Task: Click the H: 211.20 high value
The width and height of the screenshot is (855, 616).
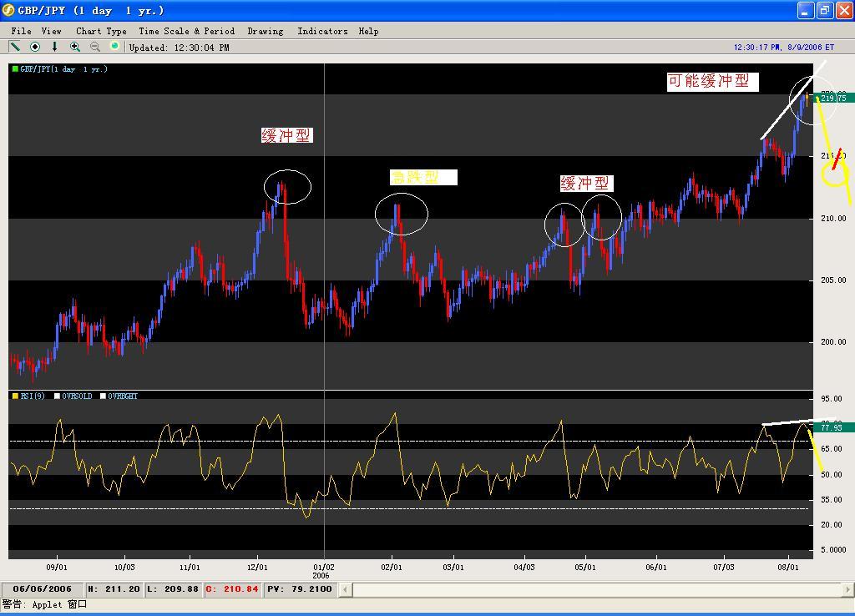Action: pos(114,588)
